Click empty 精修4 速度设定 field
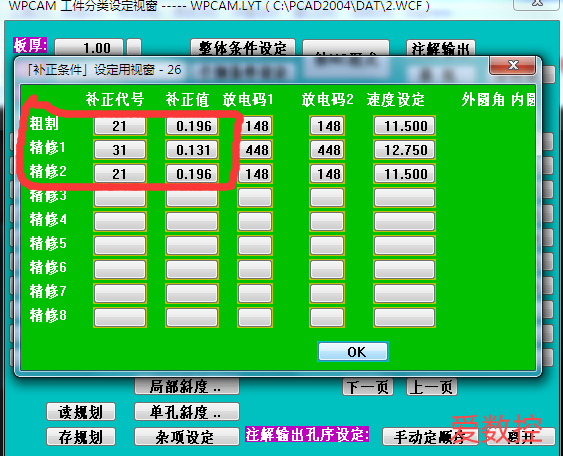 pos(405,222)
